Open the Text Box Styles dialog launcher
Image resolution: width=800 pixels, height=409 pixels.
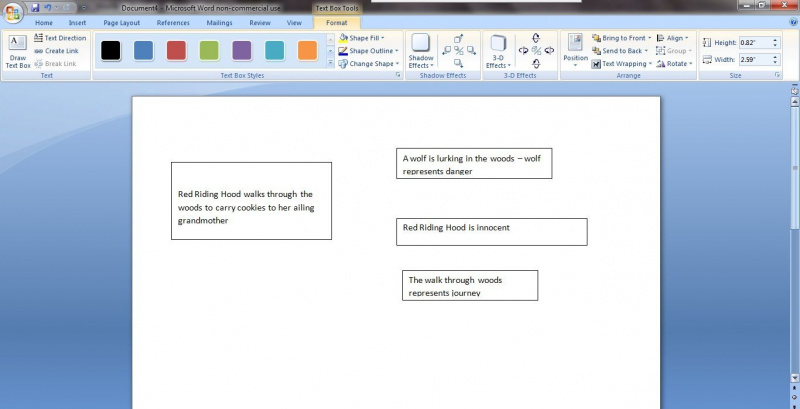click(x=397, y=75)
